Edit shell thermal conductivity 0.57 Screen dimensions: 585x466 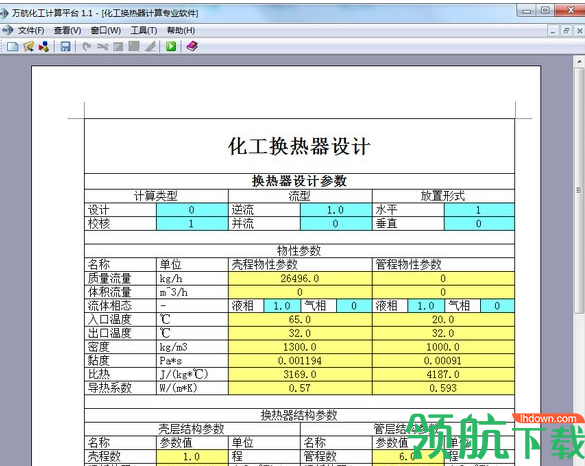[x=300, y=388]
